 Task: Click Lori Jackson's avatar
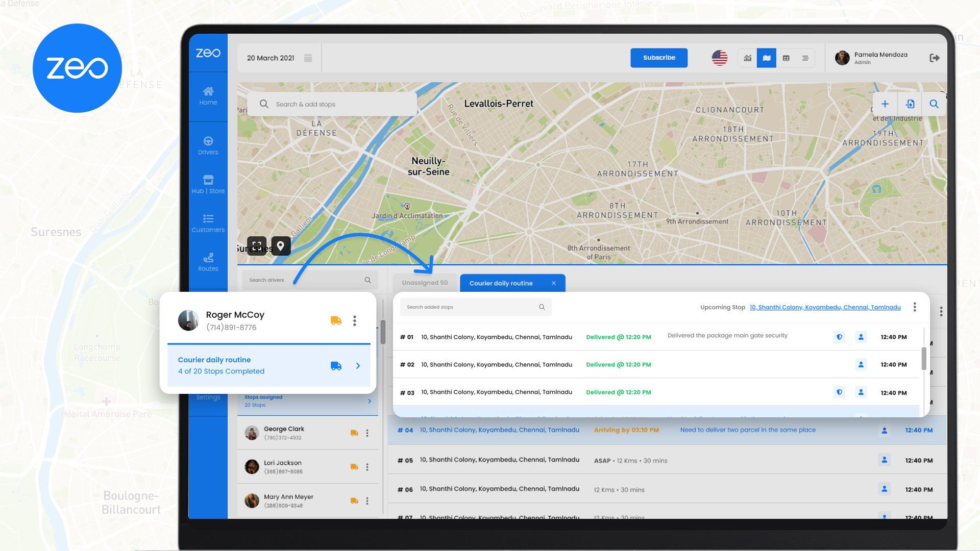pos(252,467)
